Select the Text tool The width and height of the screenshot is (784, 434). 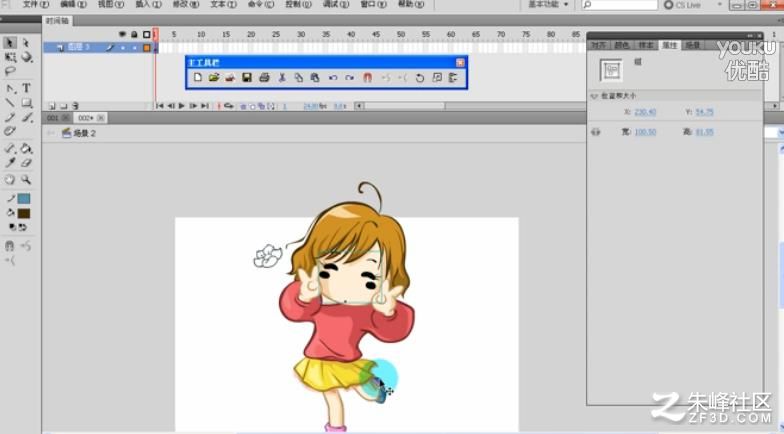[x=26, y=88]
